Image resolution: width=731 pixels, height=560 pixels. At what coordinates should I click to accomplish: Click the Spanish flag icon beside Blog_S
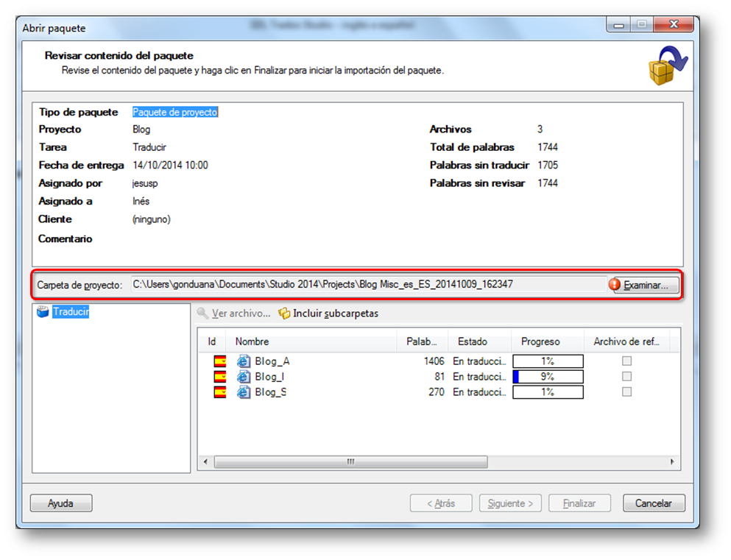pyautogui.click(x=219, y=392)
